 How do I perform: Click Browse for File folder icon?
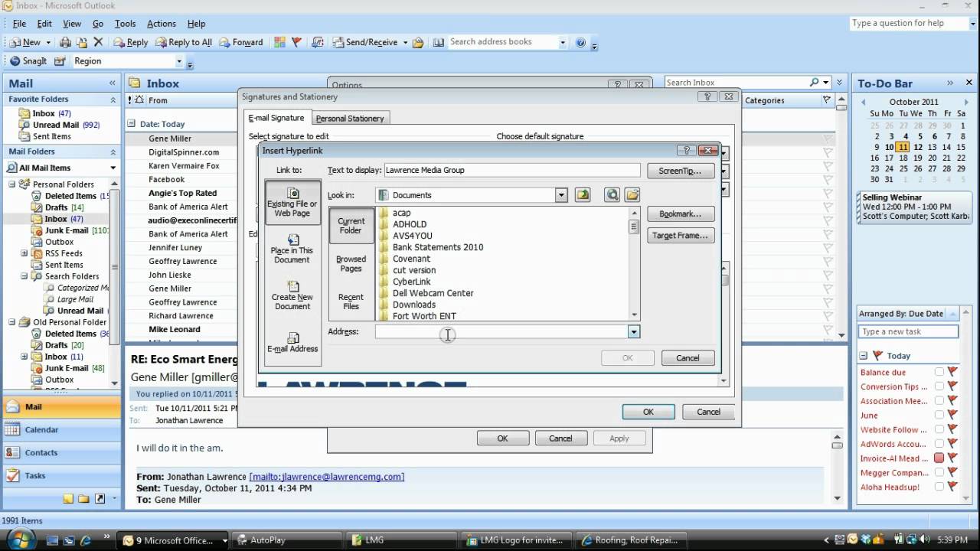[x=632, y=195]
